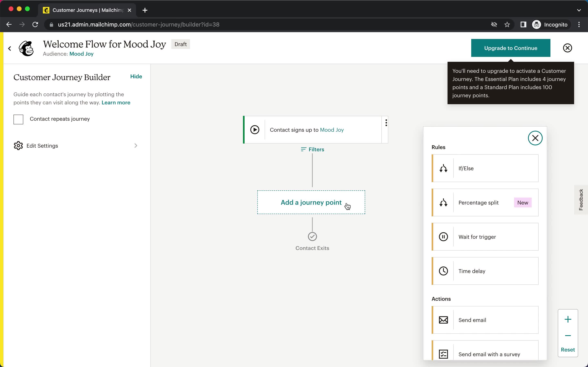Viewport: 588px width, 367px height.
Task: Click the Contact Exits checkmark icon
Action: click(312, 236)
